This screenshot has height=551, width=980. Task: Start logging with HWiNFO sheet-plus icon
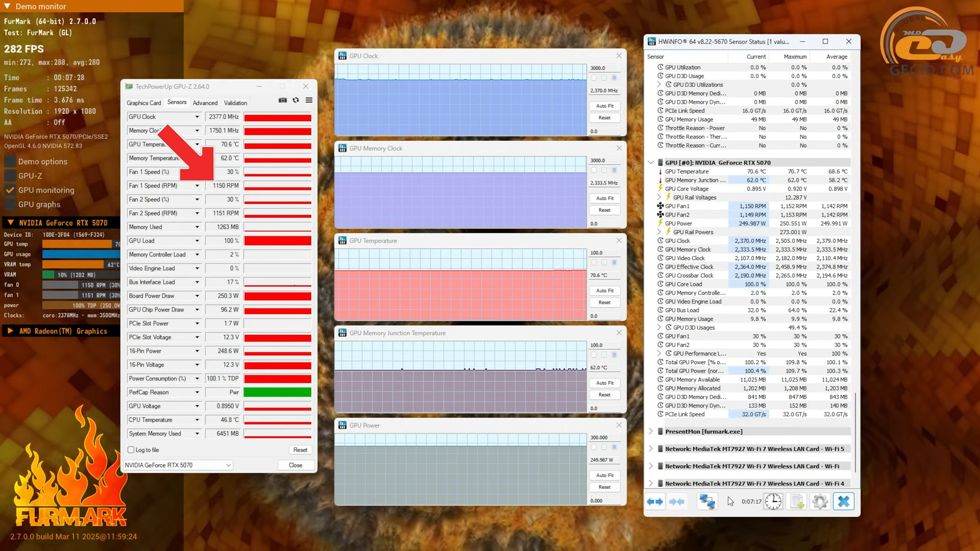tap(797, 502)
